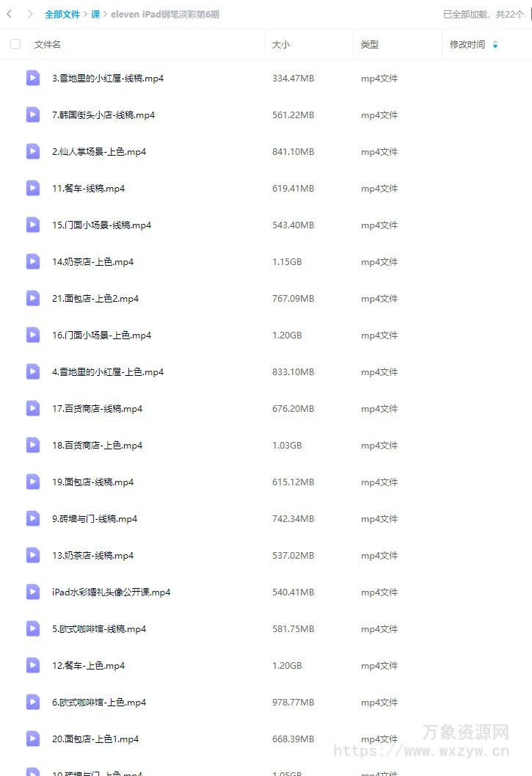Open file 5.欧式咖啡馆-线稿.mp4
The height and width of the screenshot is (776, 532).
pyautogui.click(x=99, y=628)
